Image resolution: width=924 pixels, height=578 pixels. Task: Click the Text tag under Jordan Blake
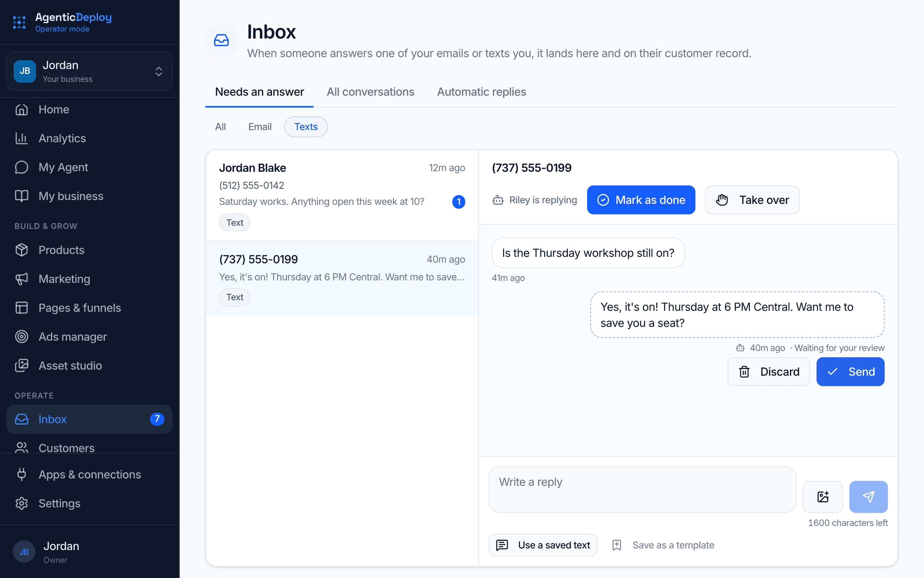coord(235,223)
